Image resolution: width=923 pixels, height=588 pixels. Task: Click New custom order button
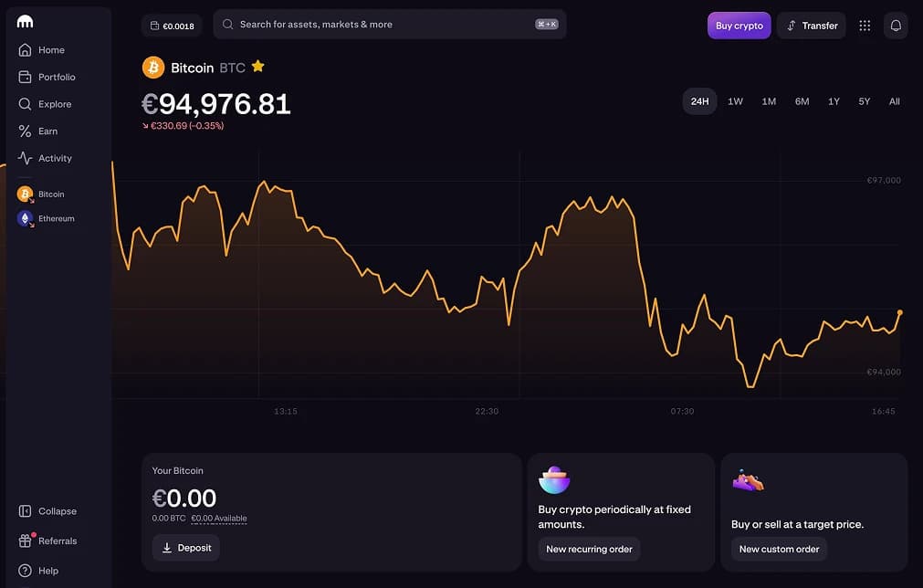(x=780, y=549)
